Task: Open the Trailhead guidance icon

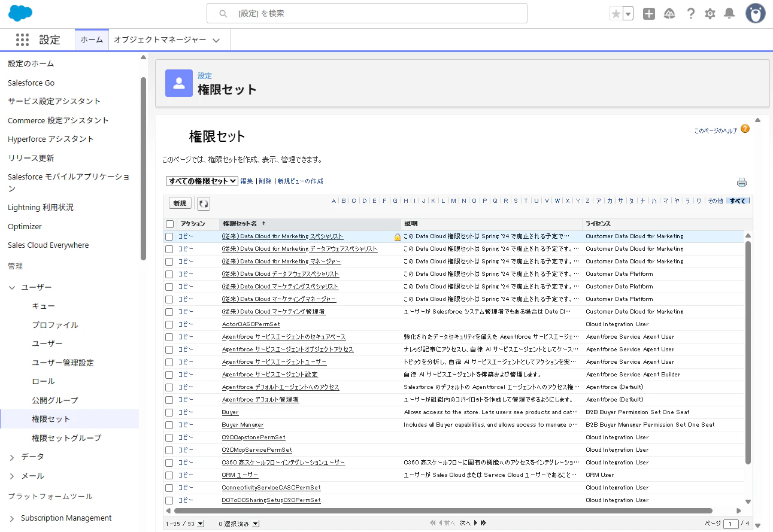Action: click(670, 14)
